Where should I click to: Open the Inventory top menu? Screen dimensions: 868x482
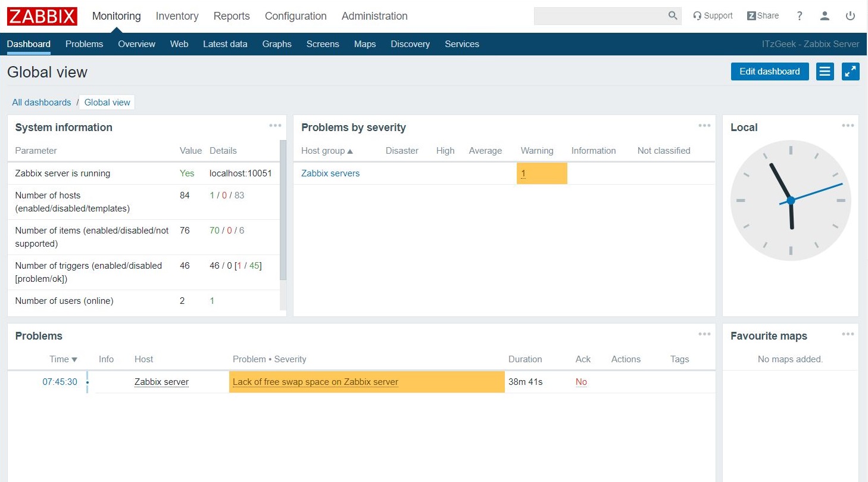pos(177,16)
